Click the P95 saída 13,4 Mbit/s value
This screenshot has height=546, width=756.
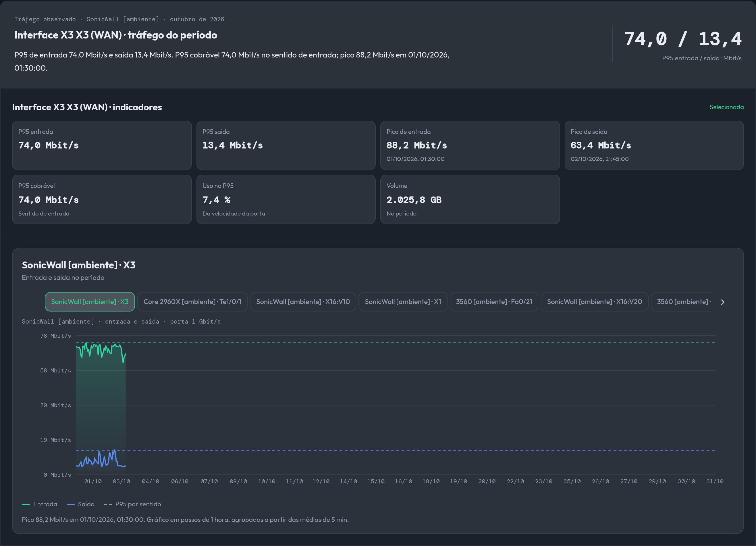[x=233, y=145]
